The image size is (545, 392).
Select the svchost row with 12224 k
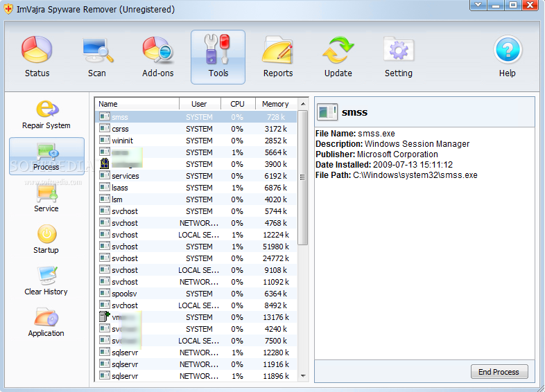[196, 235]
